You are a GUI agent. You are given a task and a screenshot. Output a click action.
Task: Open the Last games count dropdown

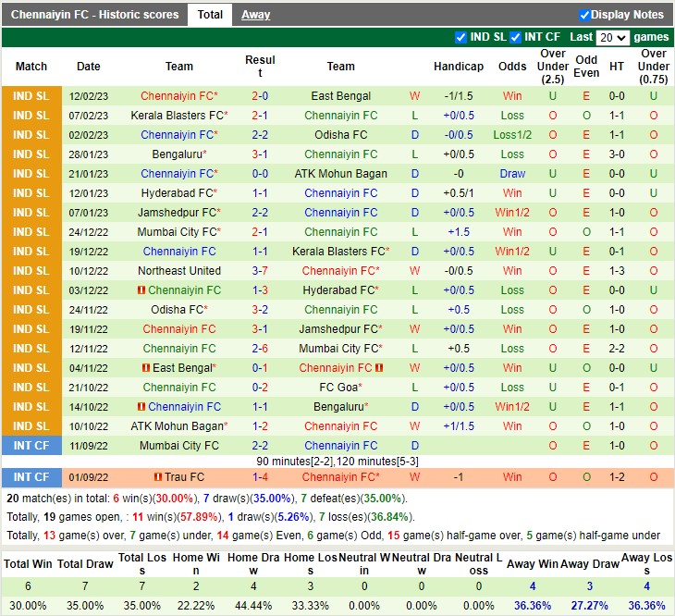612,38
